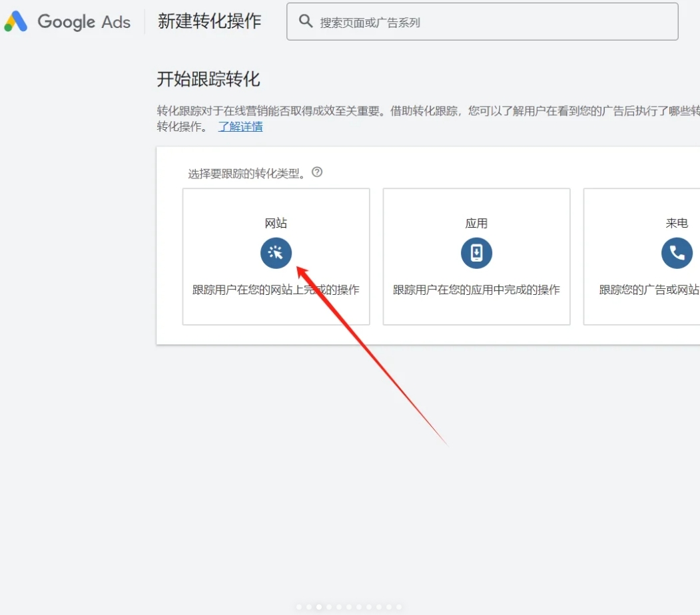Jump to first slide pagination dot
Image resolution: width=700 pixels, height=615 pixels.
click(x=300, y=607)
